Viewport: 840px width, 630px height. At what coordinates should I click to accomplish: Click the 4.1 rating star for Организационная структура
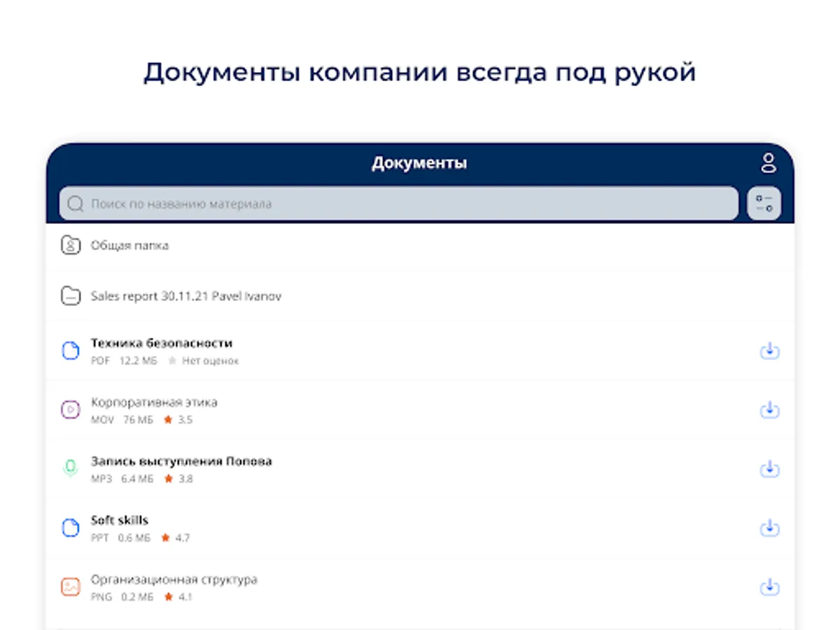(168, 597)
